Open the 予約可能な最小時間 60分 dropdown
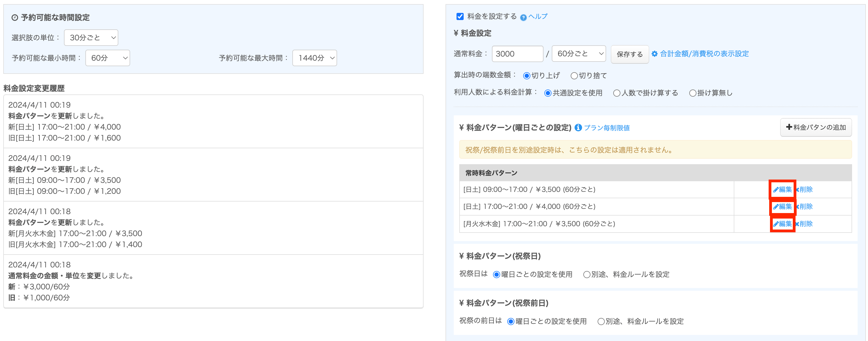This screenshot has width=868, height=341. click(x=108, y=58)
